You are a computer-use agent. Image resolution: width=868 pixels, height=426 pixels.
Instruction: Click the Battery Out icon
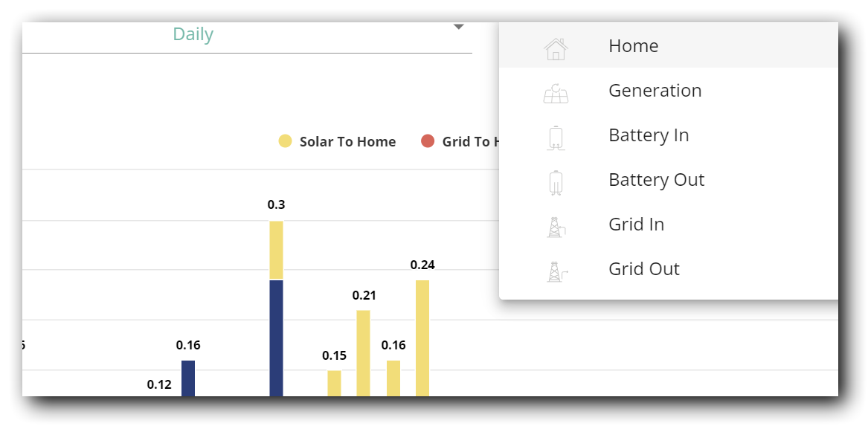(x=556, y=183)
